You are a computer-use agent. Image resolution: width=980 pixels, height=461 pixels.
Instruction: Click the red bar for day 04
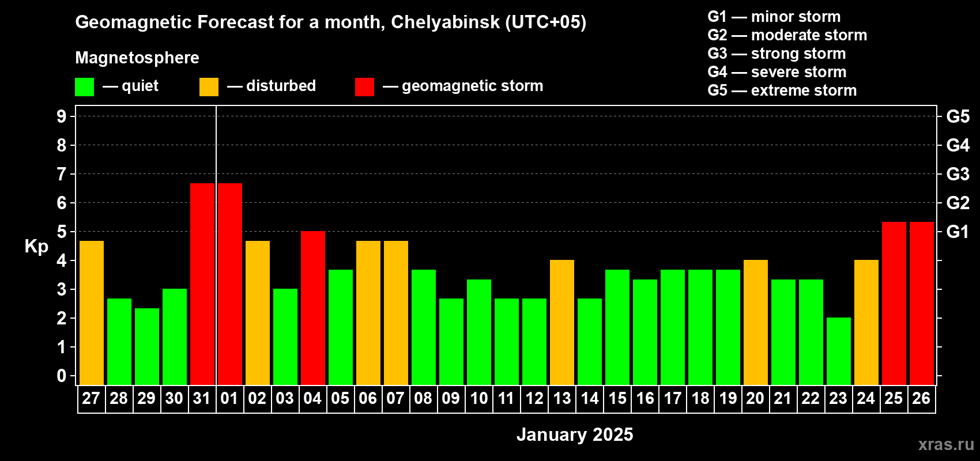pyautogui.click(x=313, y=308)
